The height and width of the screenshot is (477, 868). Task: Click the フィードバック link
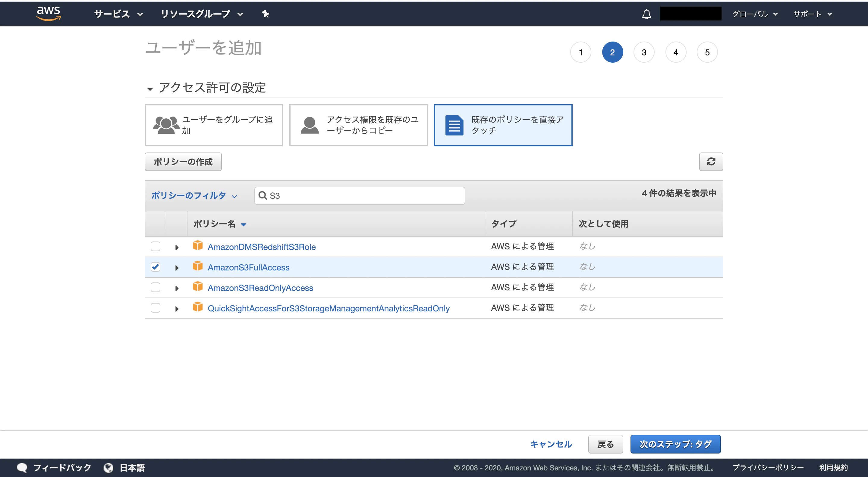tap(62, 468)
